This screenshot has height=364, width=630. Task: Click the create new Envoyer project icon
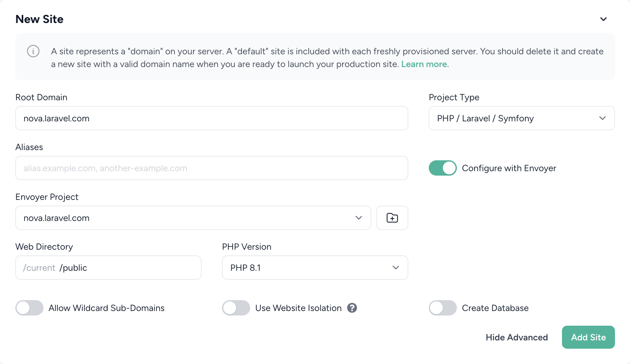(x=392, y=217)
